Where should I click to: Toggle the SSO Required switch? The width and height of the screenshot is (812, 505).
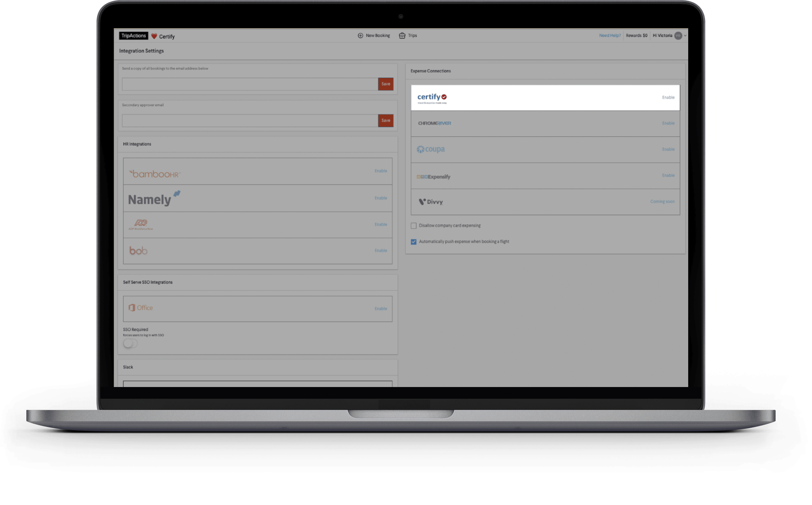130,344
